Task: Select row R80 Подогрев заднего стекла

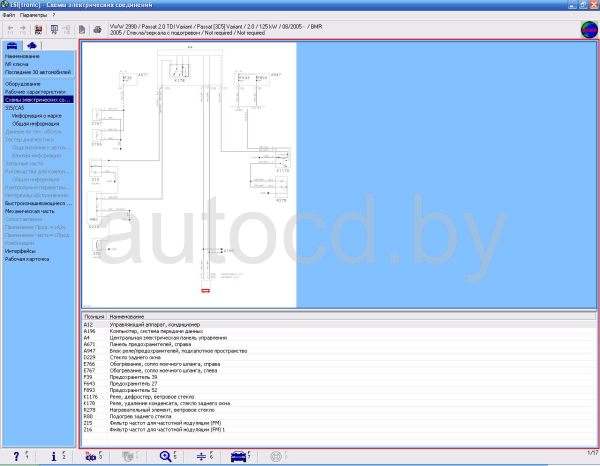Action: click(339, 416)
